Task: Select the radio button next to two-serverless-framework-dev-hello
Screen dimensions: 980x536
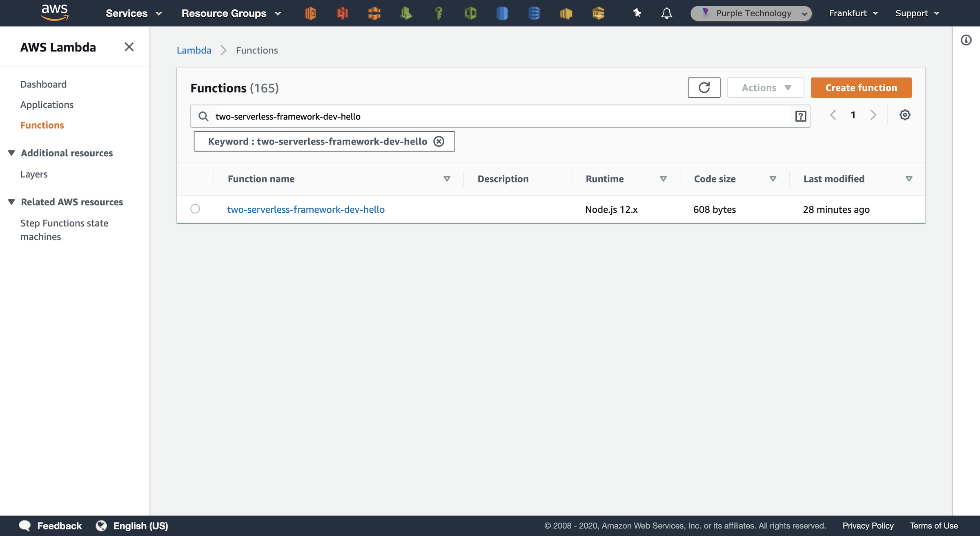Action: (195, 209)
